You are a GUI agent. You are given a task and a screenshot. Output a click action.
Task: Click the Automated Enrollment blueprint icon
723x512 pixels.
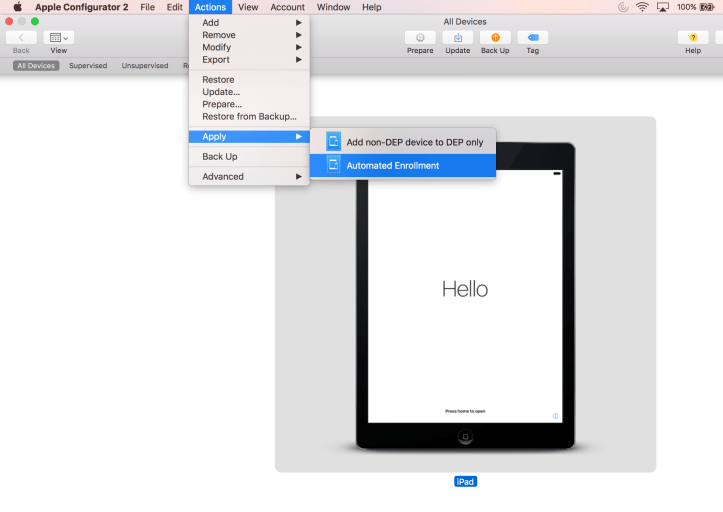(x=333, y=165)
